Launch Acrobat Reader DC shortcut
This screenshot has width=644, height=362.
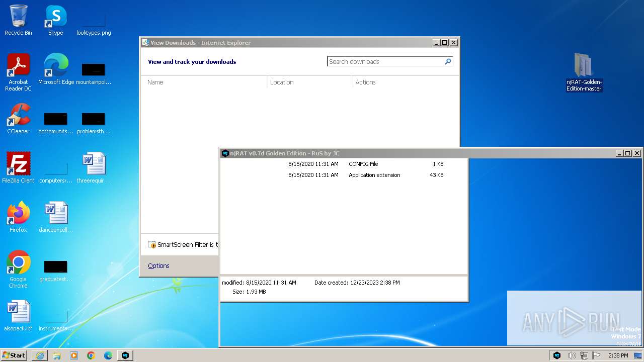click(18, 72)
